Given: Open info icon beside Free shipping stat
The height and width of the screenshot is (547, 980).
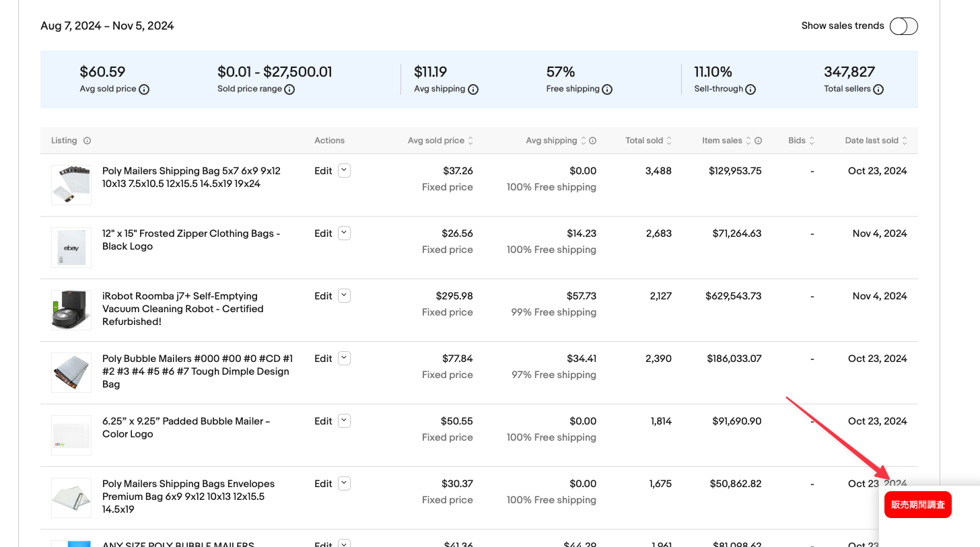Looking at the screenshot, I should point(607,89).
